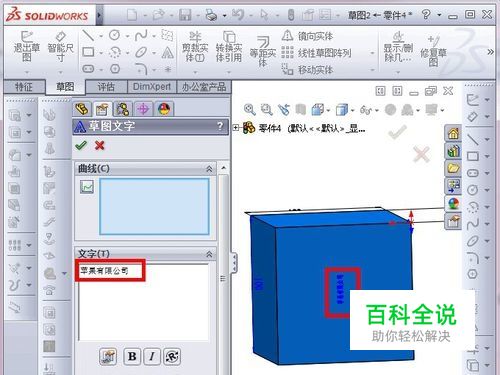Viewport: 500px width, 375px height.
Task: Click the Exit Sketch (退出草图) button
Action: click(x=27, y=47)
